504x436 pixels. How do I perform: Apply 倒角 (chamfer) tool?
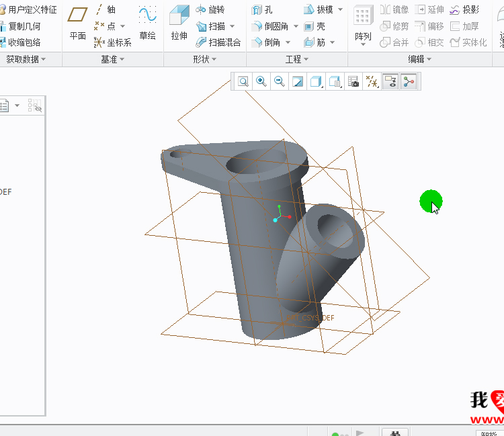point(266,42)
